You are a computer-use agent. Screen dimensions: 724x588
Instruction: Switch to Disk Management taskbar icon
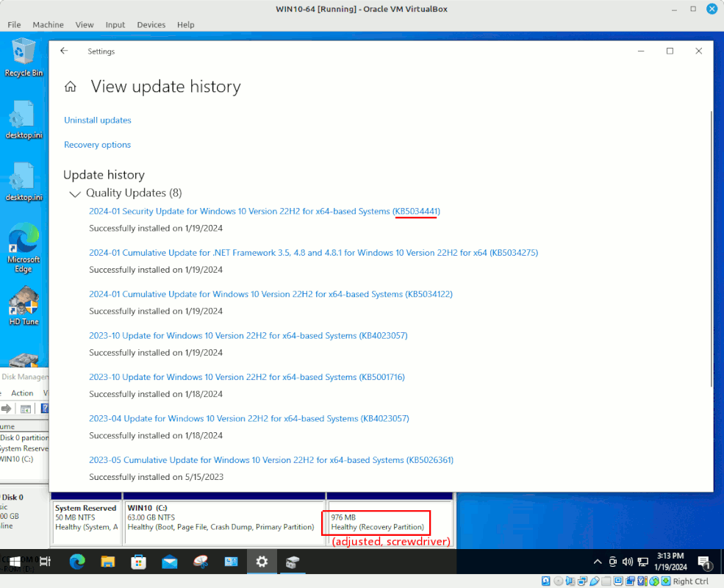[293, 562]
